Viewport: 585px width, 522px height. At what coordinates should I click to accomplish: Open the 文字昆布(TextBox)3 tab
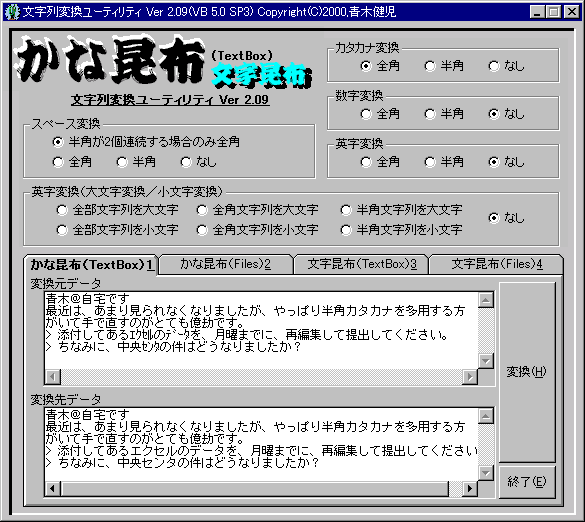pos(362,264)
